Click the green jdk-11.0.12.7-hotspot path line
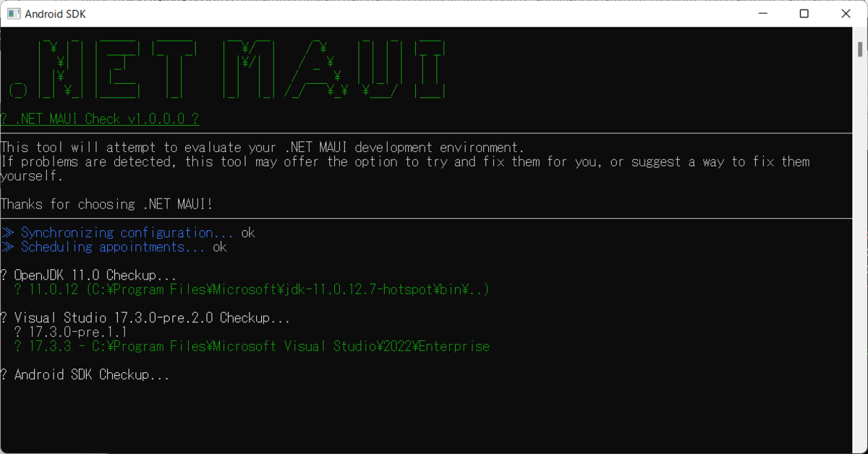 tap(252, 290)
